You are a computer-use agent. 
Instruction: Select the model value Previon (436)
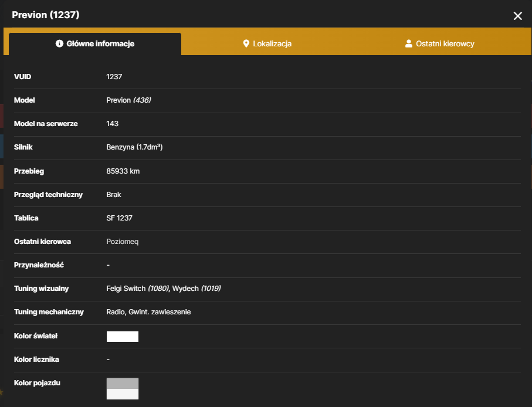pos(128,100)
